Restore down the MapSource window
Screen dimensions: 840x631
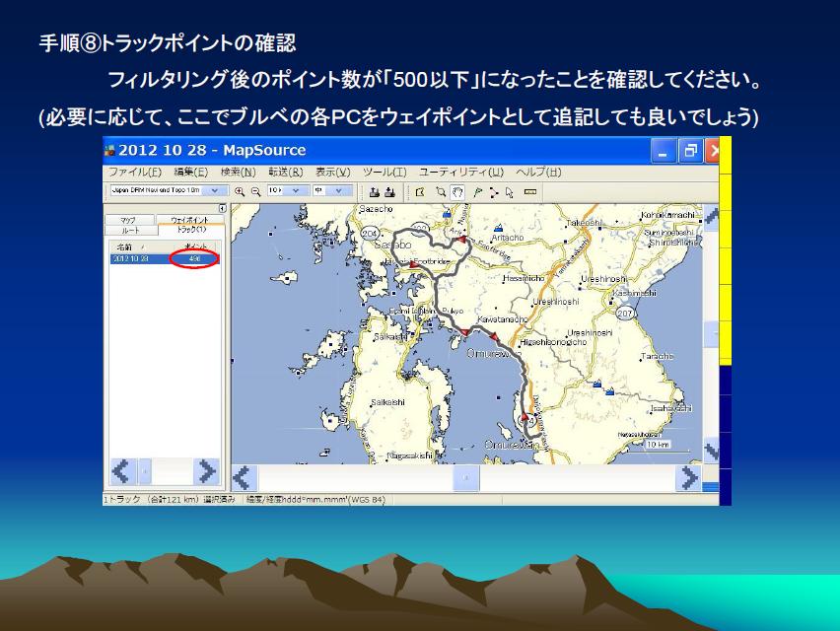(690, 151)
